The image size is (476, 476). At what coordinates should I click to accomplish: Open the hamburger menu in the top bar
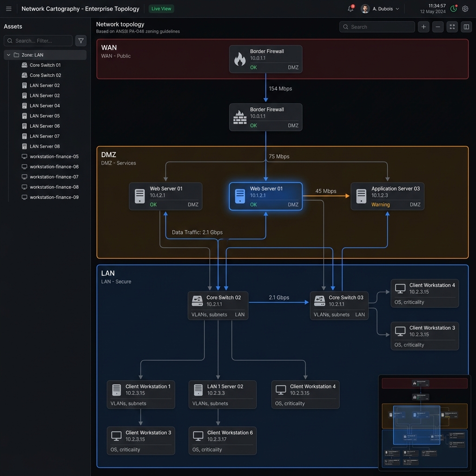pos(8,9)
